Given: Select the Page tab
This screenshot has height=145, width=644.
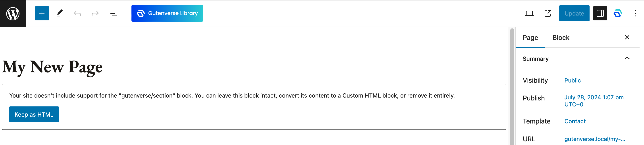Looking at the screenshot, I should point(530,38).
